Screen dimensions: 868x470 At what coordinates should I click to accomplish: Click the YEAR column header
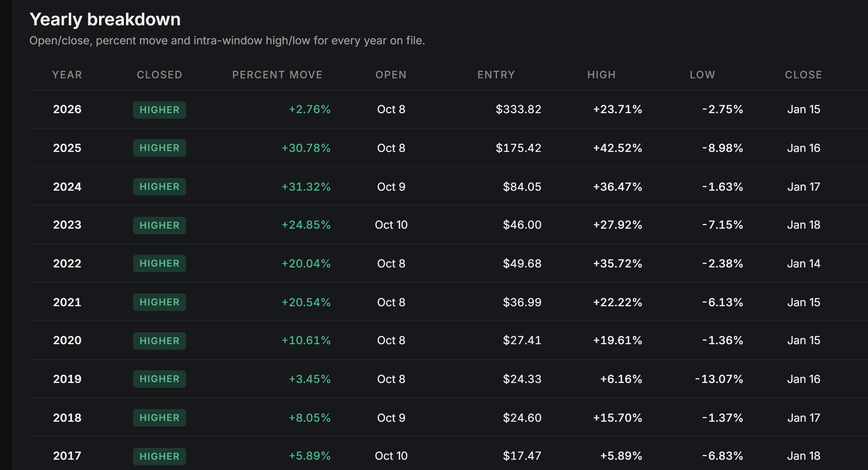coord(67,75)
